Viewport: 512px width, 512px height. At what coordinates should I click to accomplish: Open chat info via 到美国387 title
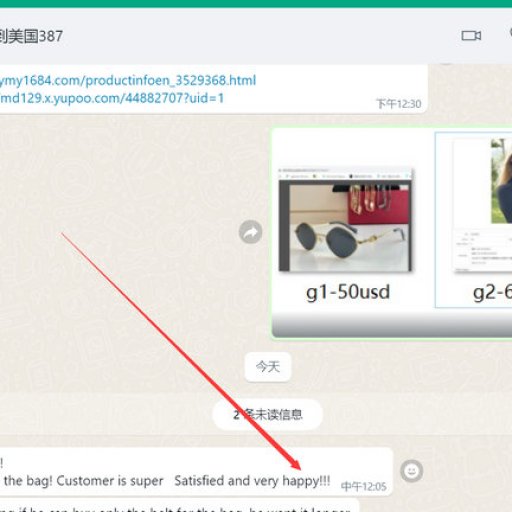31,36
